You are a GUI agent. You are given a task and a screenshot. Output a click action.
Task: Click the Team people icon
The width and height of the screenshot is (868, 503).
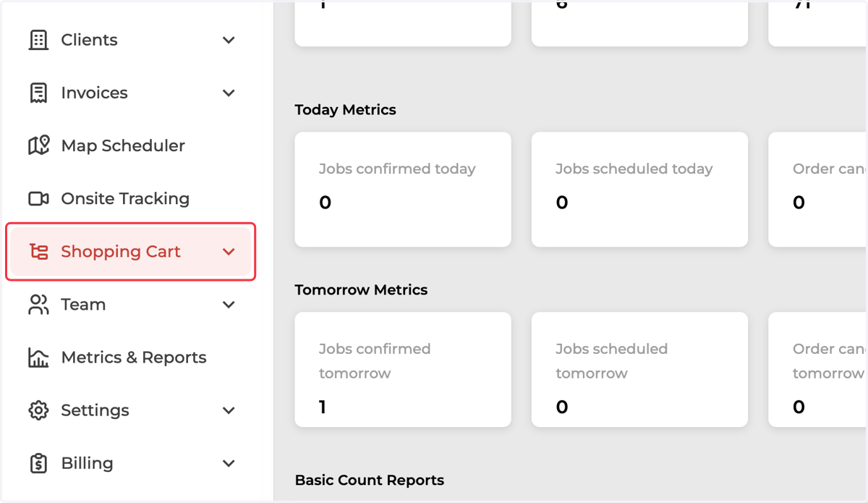point(38,305)
